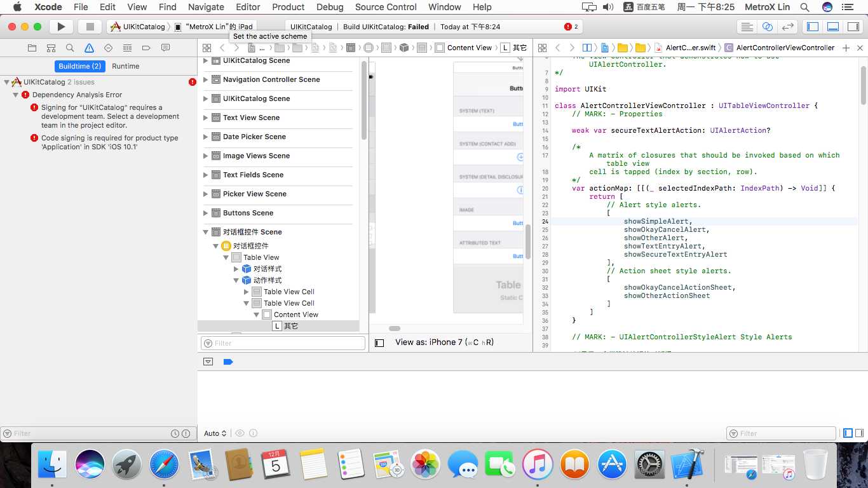Open the Product menu
Viewport: 868px width, 488px height.
288,7
